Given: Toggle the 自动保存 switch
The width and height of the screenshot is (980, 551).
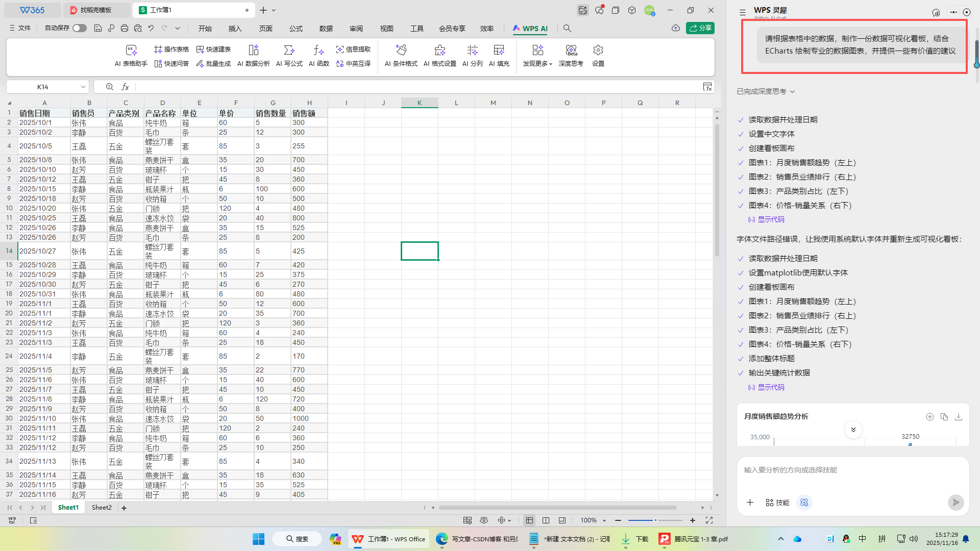Looking at the screenshot, I should (x=79, y=28).
